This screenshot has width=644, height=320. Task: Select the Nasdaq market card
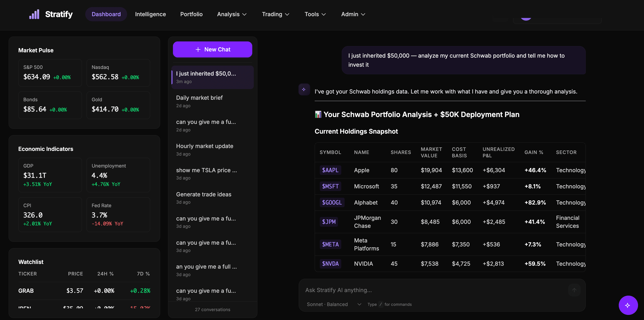[118, 73]
